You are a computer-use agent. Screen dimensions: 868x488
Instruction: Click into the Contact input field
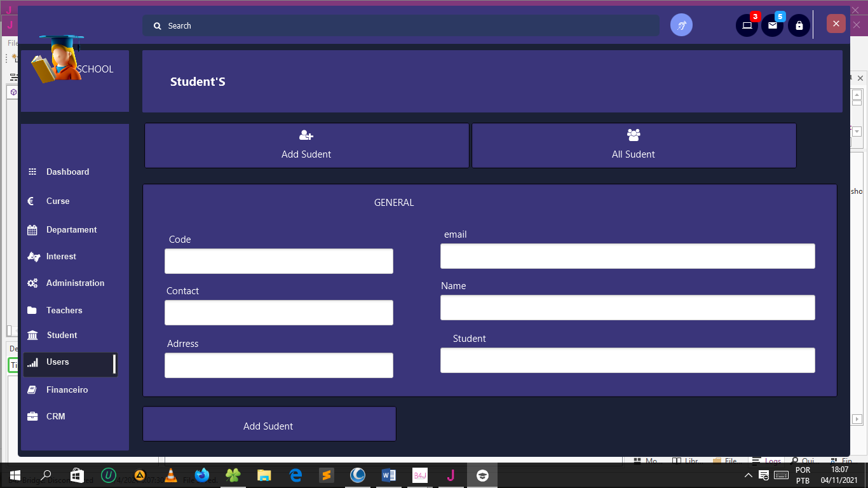[279, 313]
